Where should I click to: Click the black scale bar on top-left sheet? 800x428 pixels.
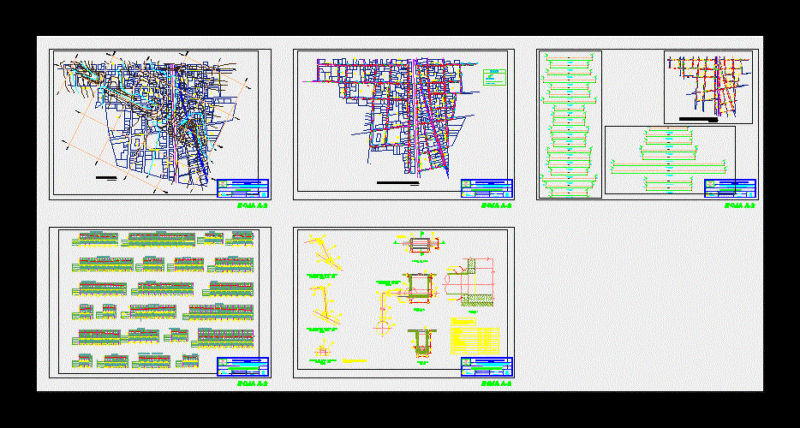pyautogui.click(x=107, y=178)
